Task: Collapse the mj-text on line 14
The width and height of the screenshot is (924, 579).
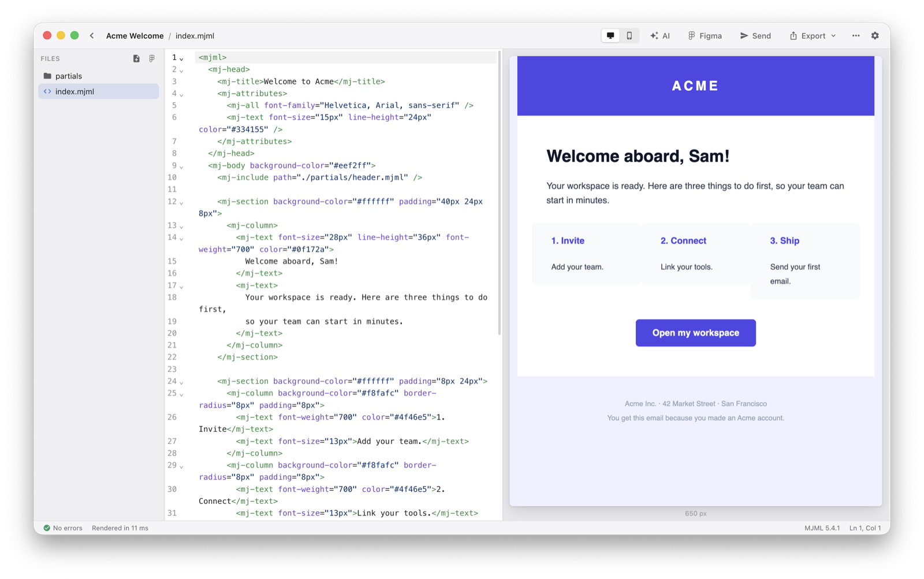Action: pyautogui.click(x=181, y=238)
